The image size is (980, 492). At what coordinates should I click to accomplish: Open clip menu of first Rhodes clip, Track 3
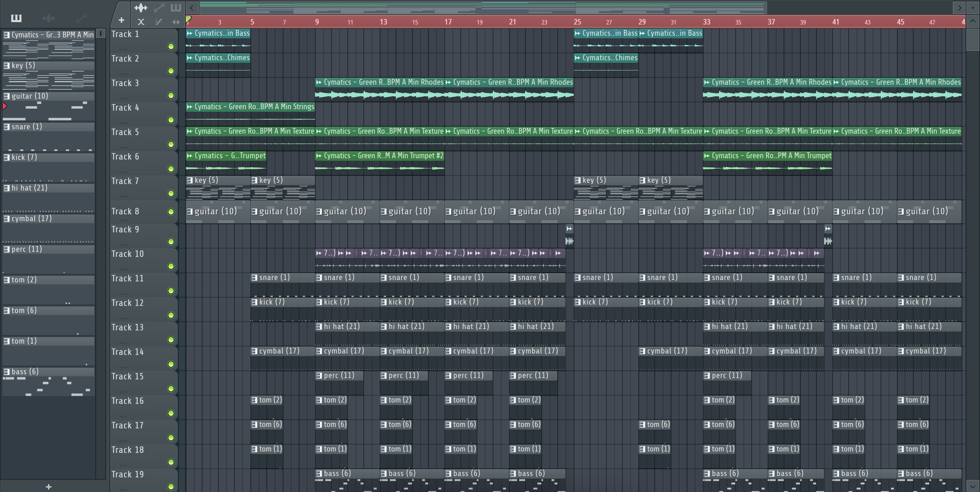click(x=319, y=82)
